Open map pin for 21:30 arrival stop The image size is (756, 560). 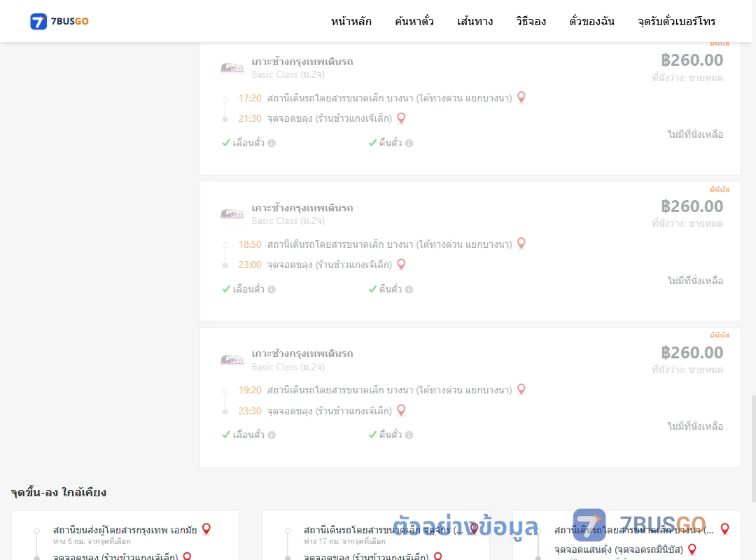401,118
